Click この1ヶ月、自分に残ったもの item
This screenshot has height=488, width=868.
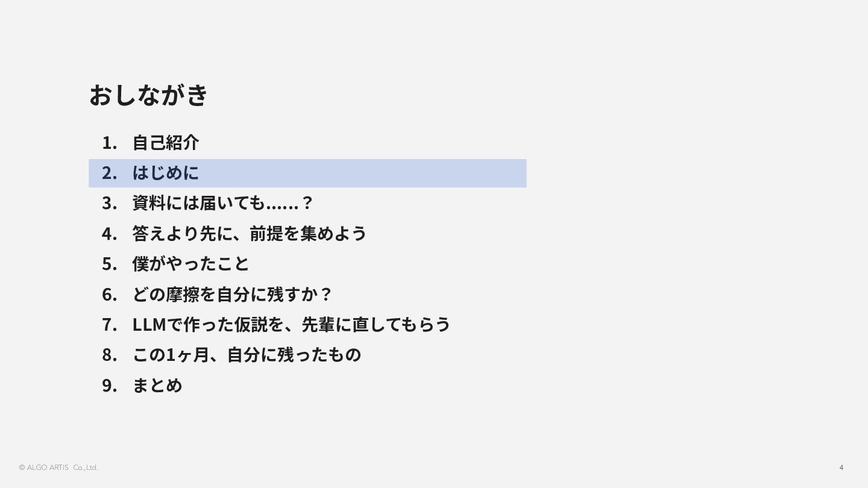(x=247, y=354)
